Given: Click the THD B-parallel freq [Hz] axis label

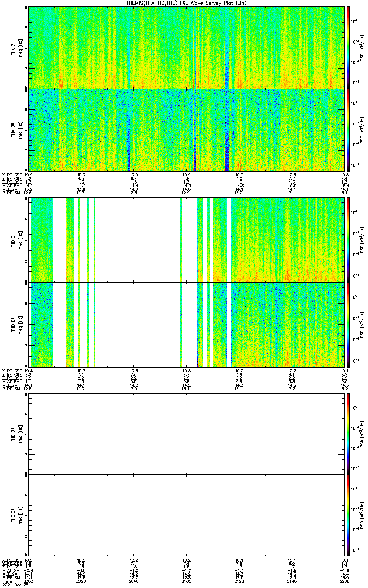Looking at the screenshot, I should point(21,324).
